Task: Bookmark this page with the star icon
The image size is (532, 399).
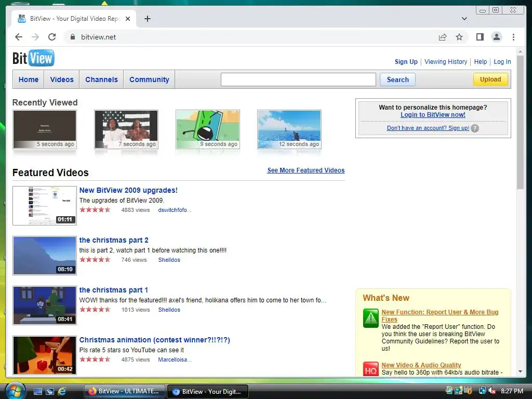Action: pyautogui.click(x=459, y=37)
